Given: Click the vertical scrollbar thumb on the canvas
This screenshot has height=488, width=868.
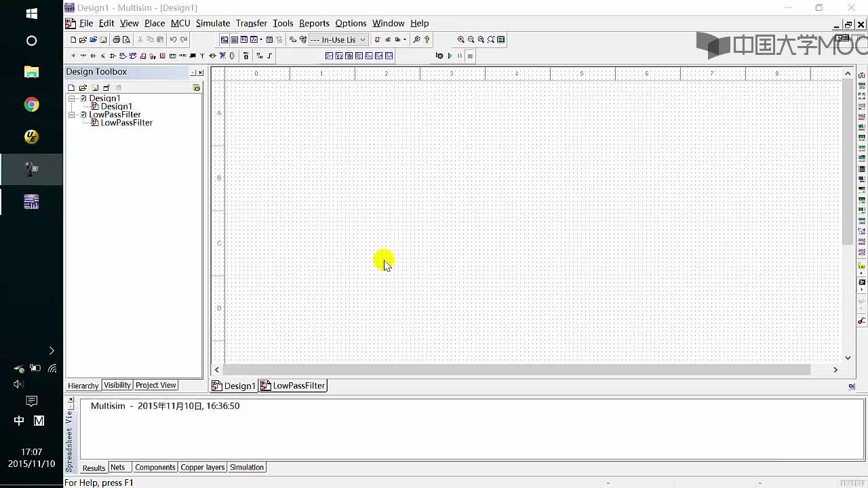Looking at the screenshot, I should [x=848, y=161].
